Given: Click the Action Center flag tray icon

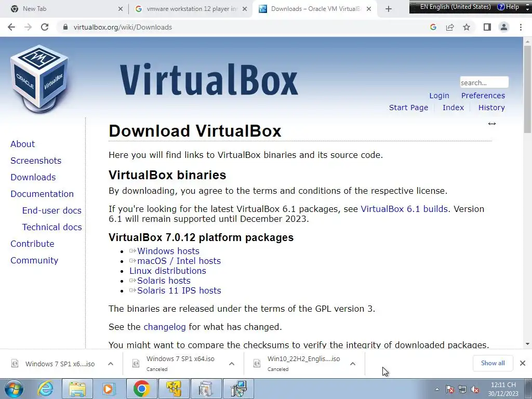Looking at the screenshot, I should coord(449,390).
